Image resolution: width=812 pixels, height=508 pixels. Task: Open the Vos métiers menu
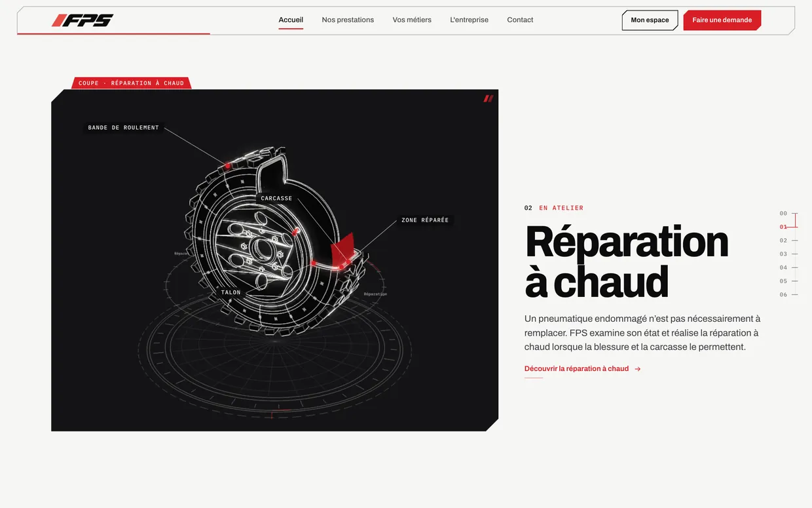[412, 20]
